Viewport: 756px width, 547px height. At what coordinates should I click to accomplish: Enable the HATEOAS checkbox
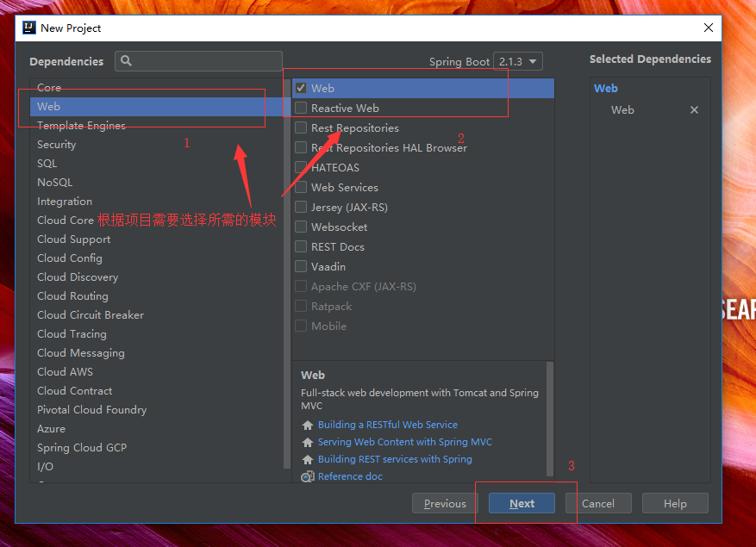tap(301, 167)
